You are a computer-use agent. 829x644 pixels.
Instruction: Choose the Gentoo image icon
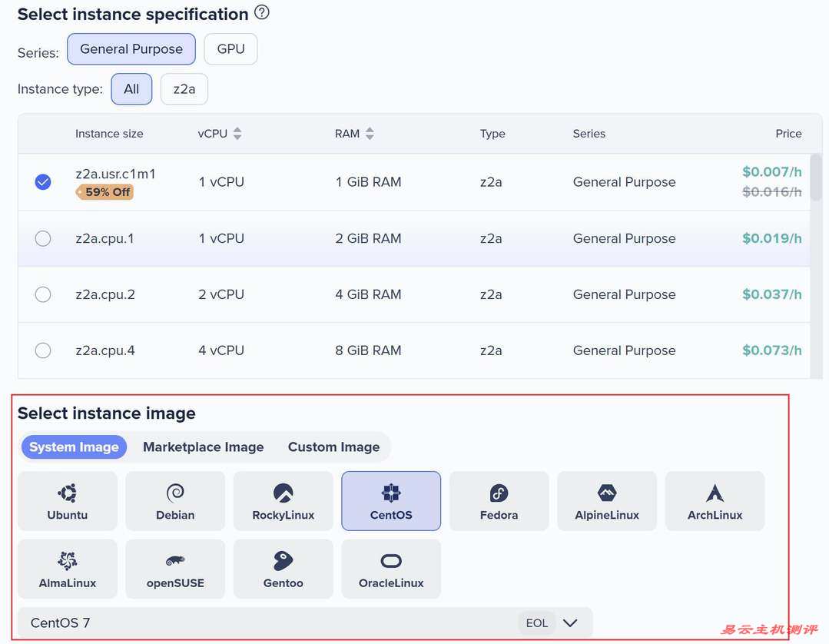pyautogui.click(x=284, y=569)
